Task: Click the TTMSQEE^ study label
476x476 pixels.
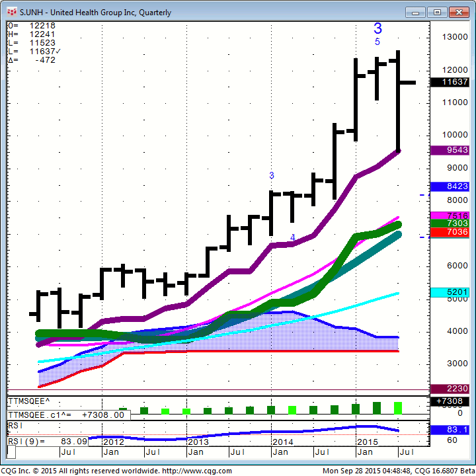Action: coord(29,401)
